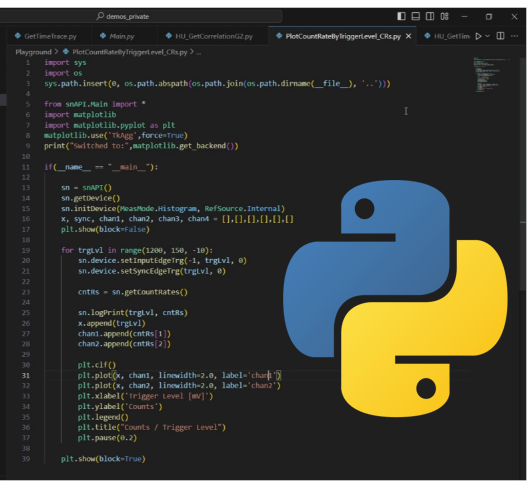This screenshot has width=531, height=487.
Task: Open editor More Actions ellipsis
Action: [514, 36]
